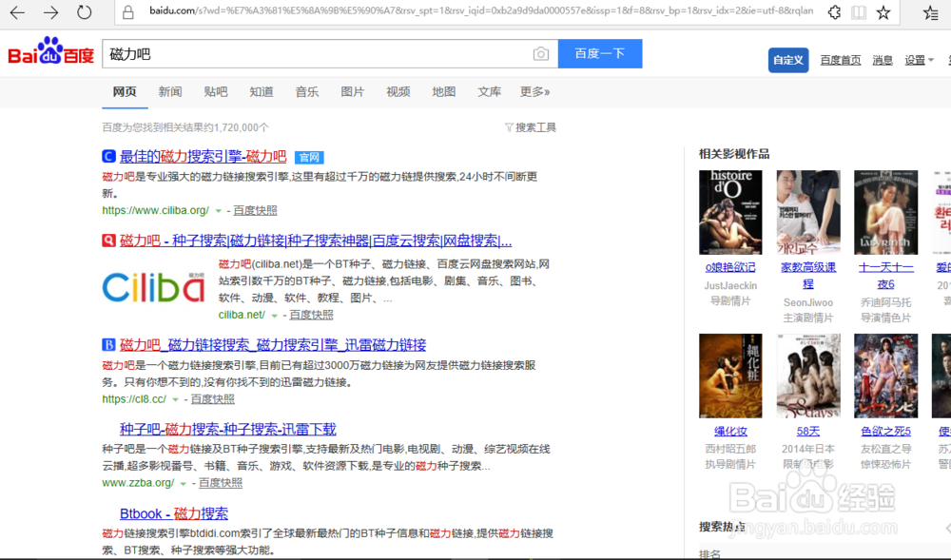Click the padlock site security icon
The height and width of the screenshot is (560, 951).
[128, 12]
